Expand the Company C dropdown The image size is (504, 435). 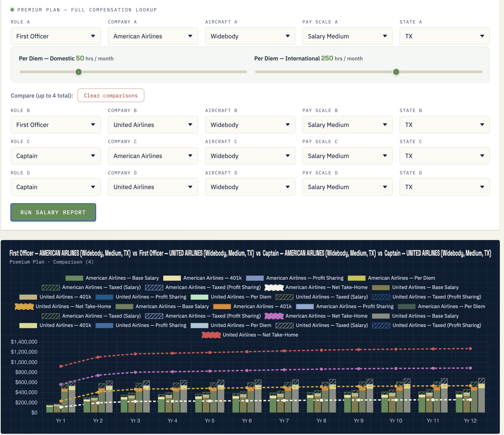pos(153,156)
